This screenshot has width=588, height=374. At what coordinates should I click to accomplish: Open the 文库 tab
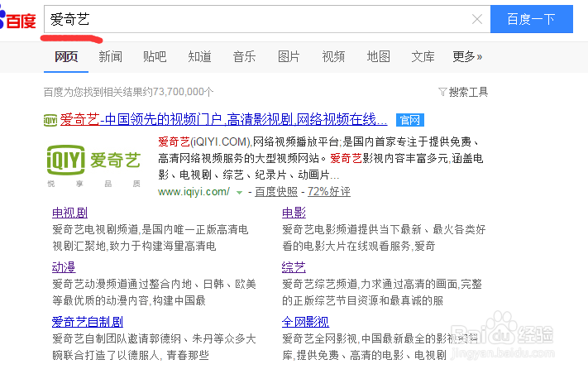coord(423,56)
